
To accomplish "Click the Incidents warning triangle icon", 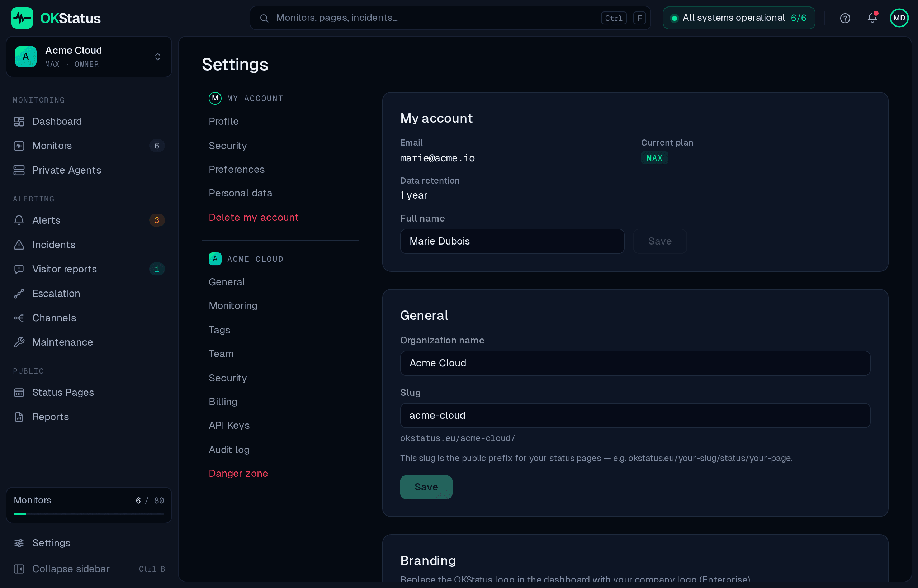I will [19, 245].
